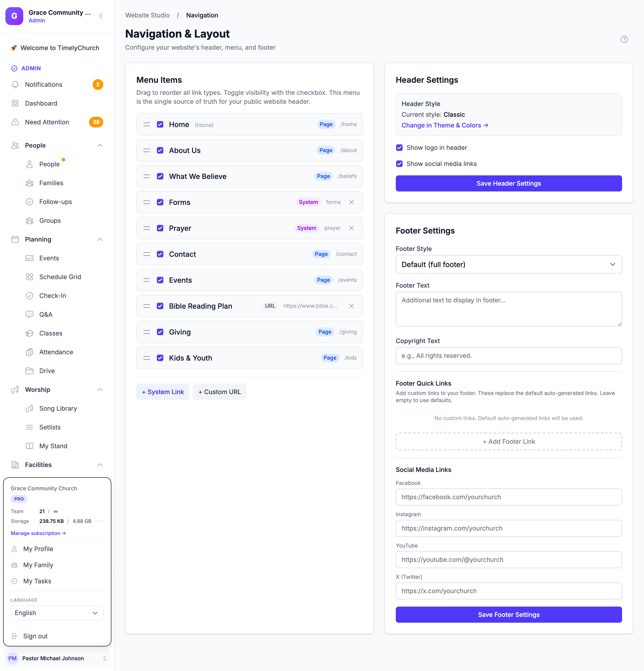Image resolution: width=644 pixels, height=671 pixels.
Task: Click the help question mark icon
Action: (624, 39)
